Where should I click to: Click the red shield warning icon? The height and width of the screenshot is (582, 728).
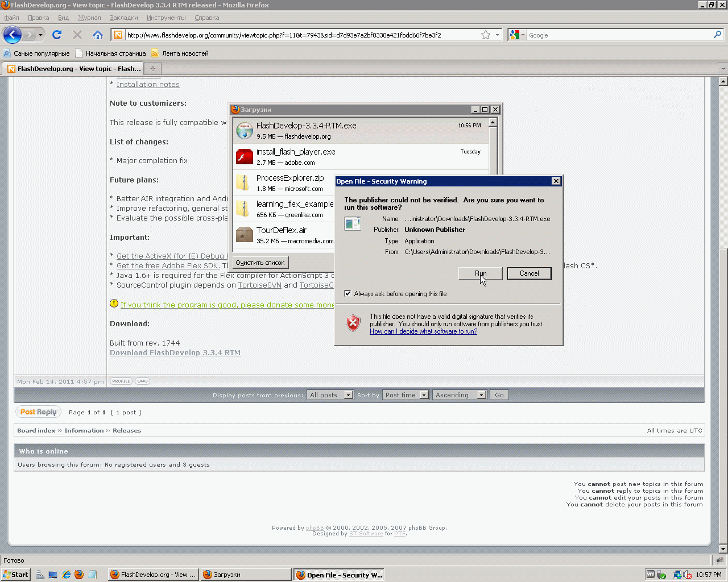click(353, 323)
